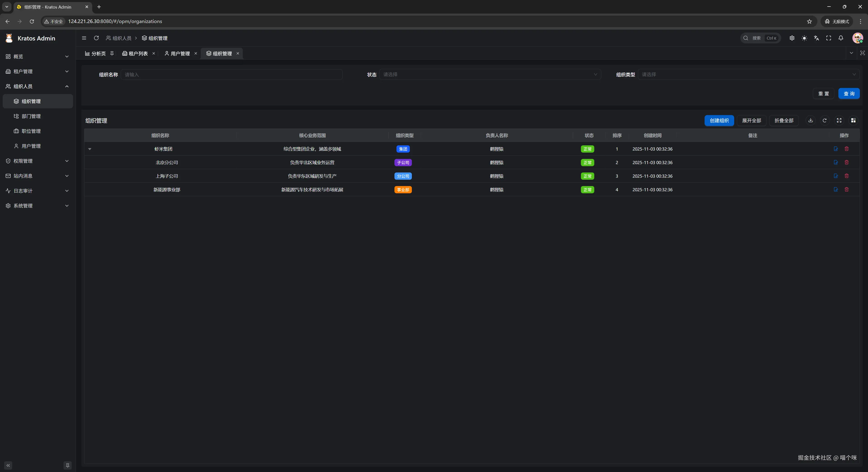Switch to the 租户列表 tab
The width and height of the screenshot is (868, 472).
point(138,54)
